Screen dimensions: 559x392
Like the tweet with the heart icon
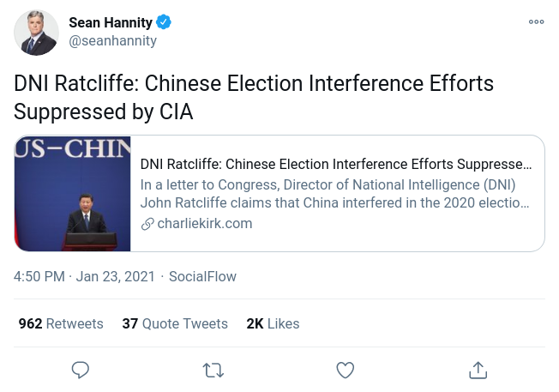click(x=345, y=370)
